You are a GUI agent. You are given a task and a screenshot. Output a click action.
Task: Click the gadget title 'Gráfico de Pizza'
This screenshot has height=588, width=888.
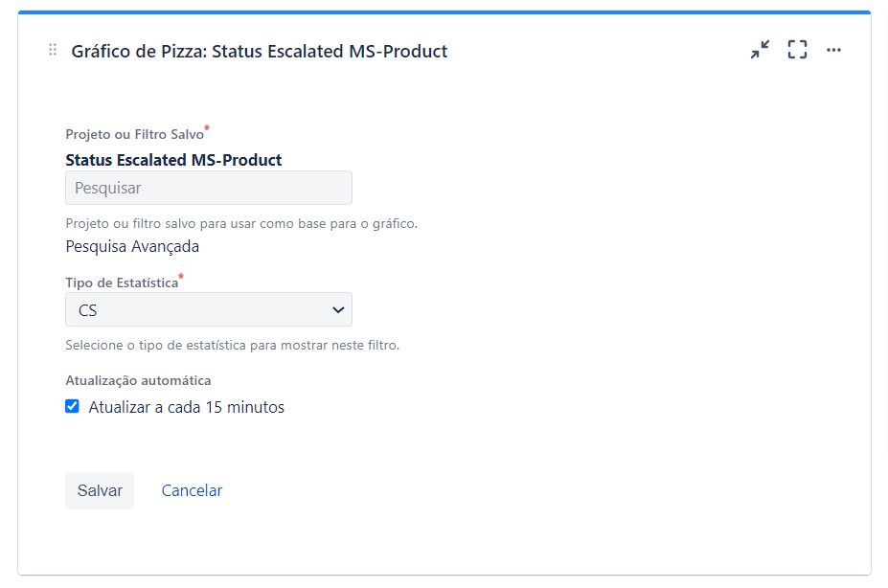click(138, 52)
